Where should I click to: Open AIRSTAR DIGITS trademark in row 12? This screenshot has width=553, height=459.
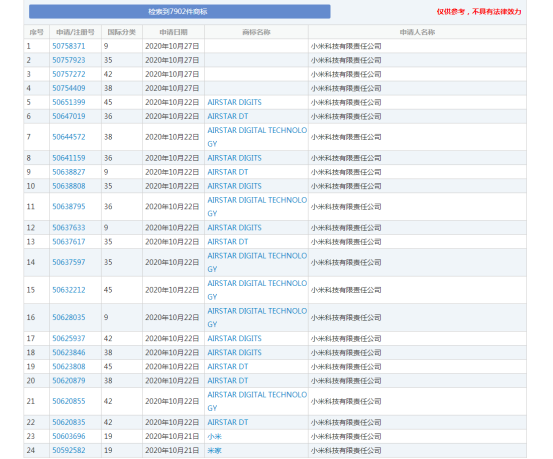click(x=235, y=228)
